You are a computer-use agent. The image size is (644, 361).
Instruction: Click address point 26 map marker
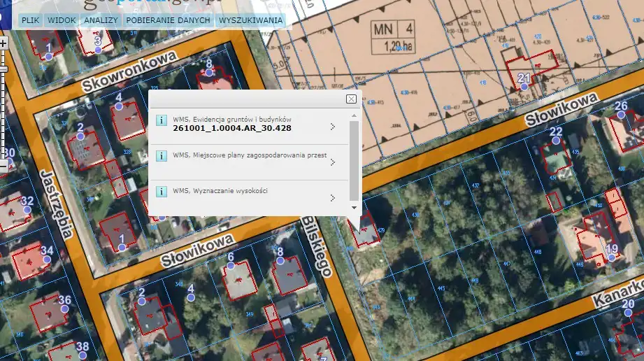point(620,115)
